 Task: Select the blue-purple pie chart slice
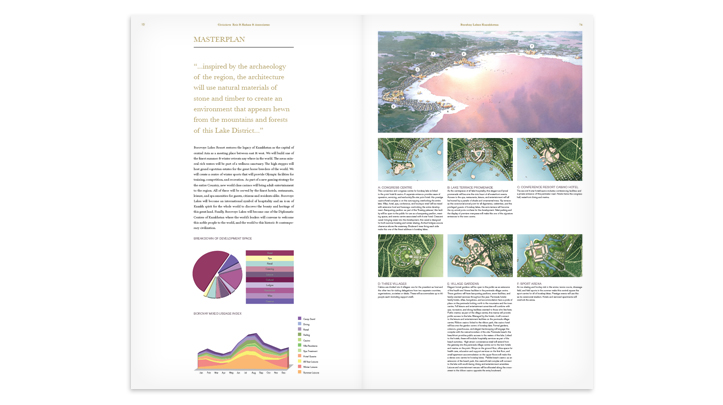click(230, 262)
